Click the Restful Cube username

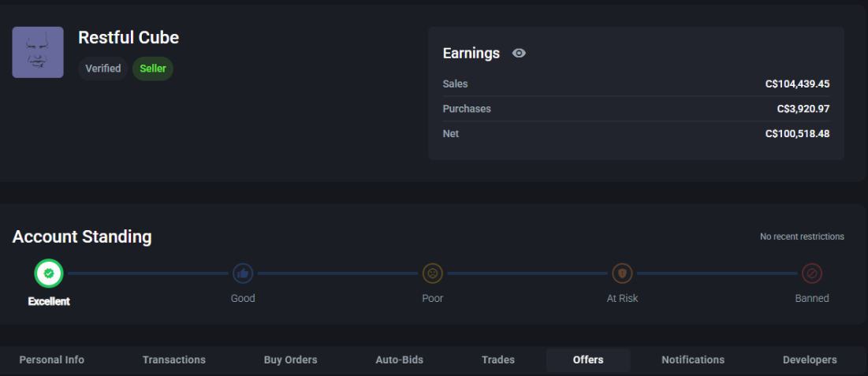(x=129, y=37)
